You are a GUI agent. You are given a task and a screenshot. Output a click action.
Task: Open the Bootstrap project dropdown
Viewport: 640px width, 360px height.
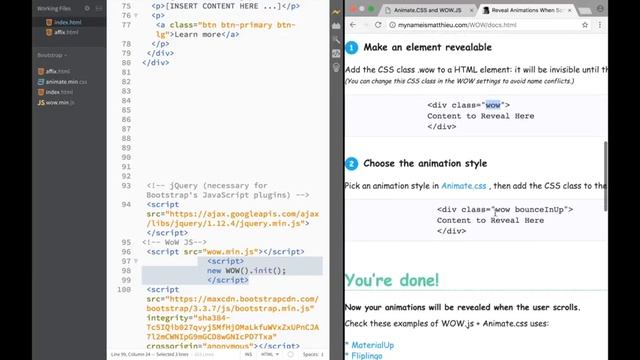pos(52,55)
